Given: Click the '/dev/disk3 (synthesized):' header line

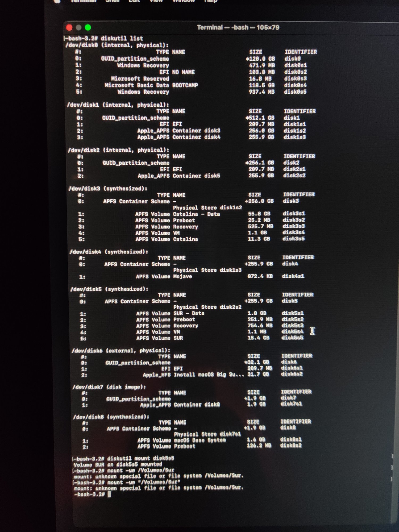Looking at the screenshot, I should (x=108, y=189).
